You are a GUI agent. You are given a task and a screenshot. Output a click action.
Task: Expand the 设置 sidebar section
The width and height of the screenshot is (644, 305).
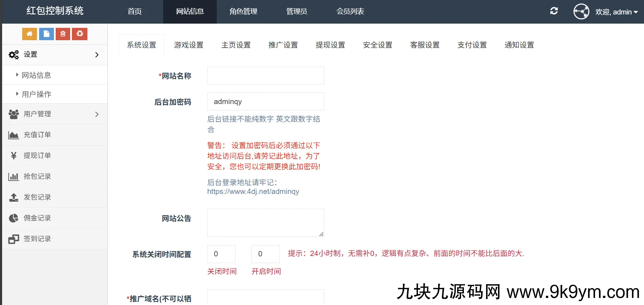55,55
